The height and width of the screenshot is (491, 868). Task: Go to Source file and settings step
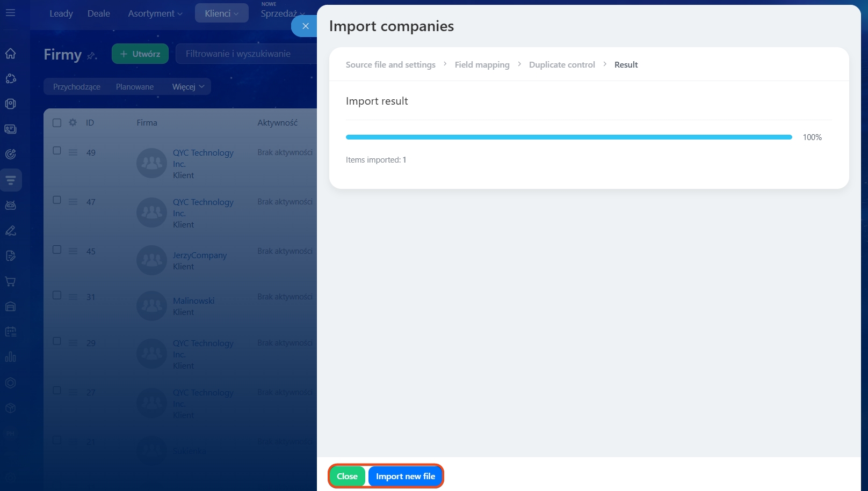click(x=390, y=64)
